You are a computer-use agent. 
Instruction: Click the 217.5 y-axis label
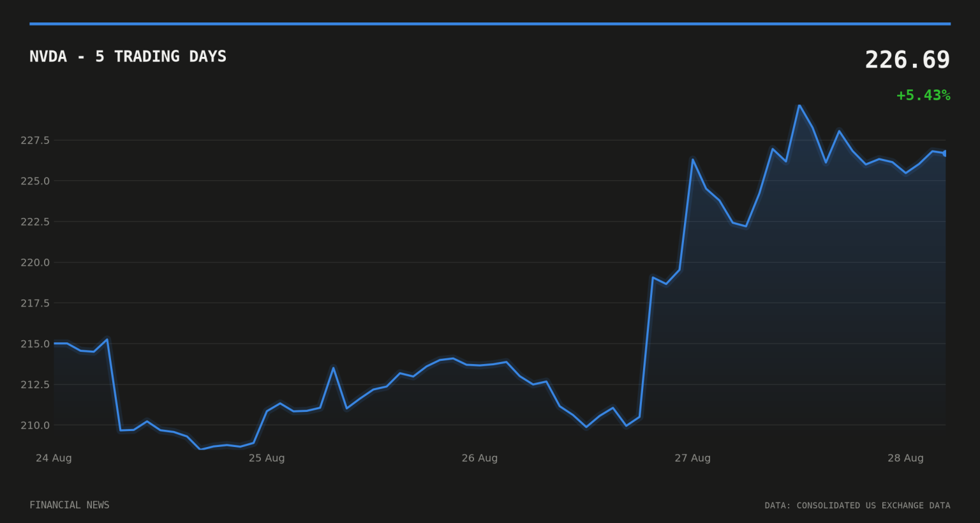coord(35,303)
